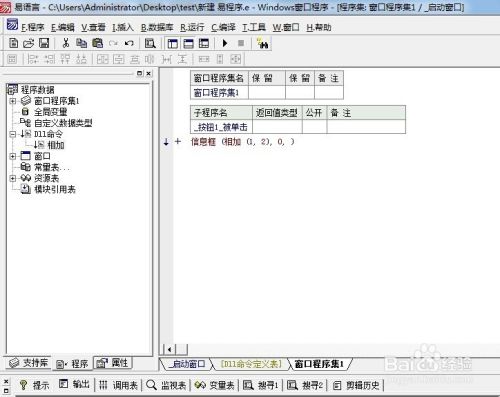Open the C.编译 menu
Image resolution: width=500 pixels, height=397 pixels.
[223, 27]
